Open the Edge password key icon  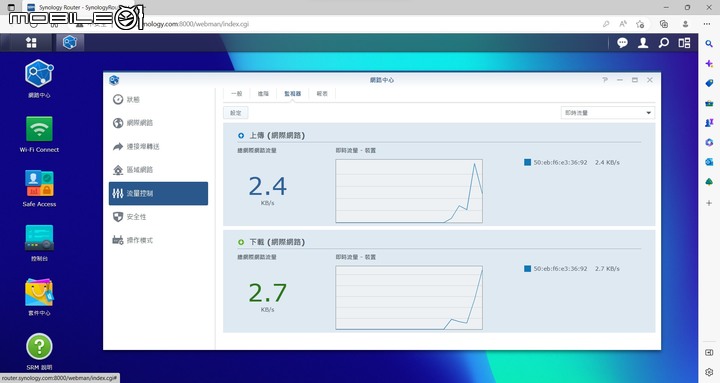[606, 24]
